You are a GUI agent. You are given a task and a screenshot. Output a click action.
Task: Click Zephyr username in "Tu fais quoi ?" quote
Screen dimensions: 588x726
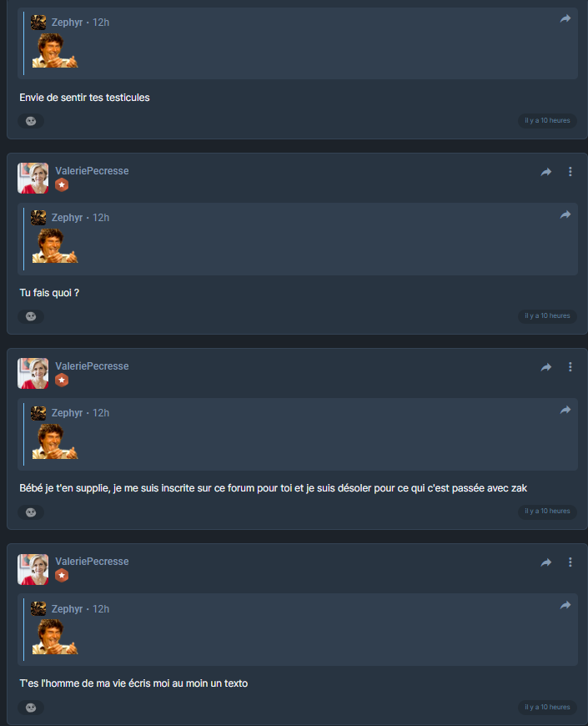67,218
